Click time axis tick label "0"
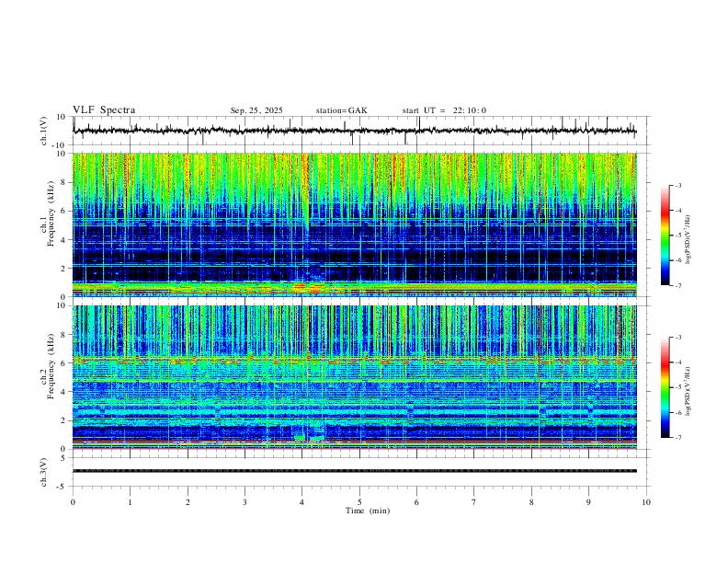Viewport: 728px width, 563px height. click(73, 502)
